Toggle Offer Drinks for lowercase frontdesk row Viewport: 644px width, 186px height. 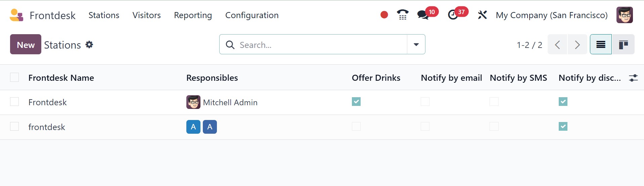[356, 126]
